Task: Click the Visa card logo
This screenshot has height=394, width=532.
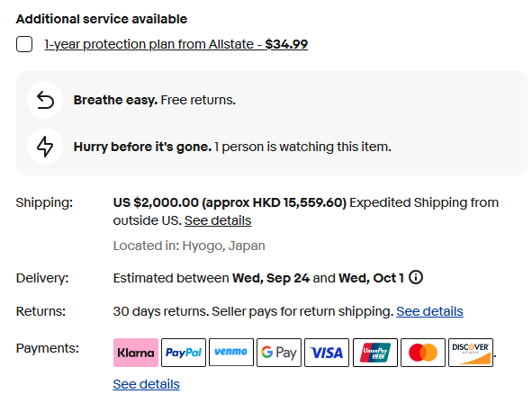Action: pos(327,353)
